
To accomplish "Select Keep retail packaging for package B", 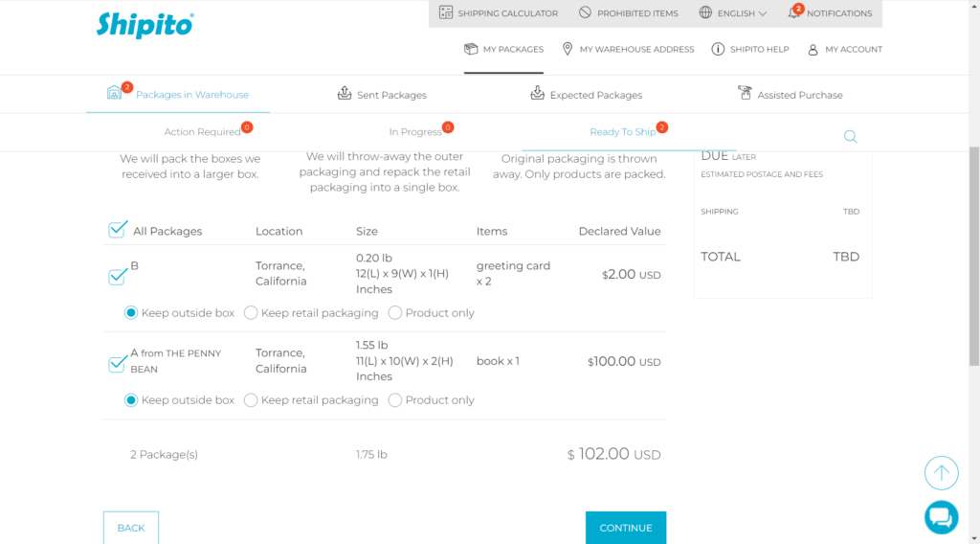I will 252,312.
